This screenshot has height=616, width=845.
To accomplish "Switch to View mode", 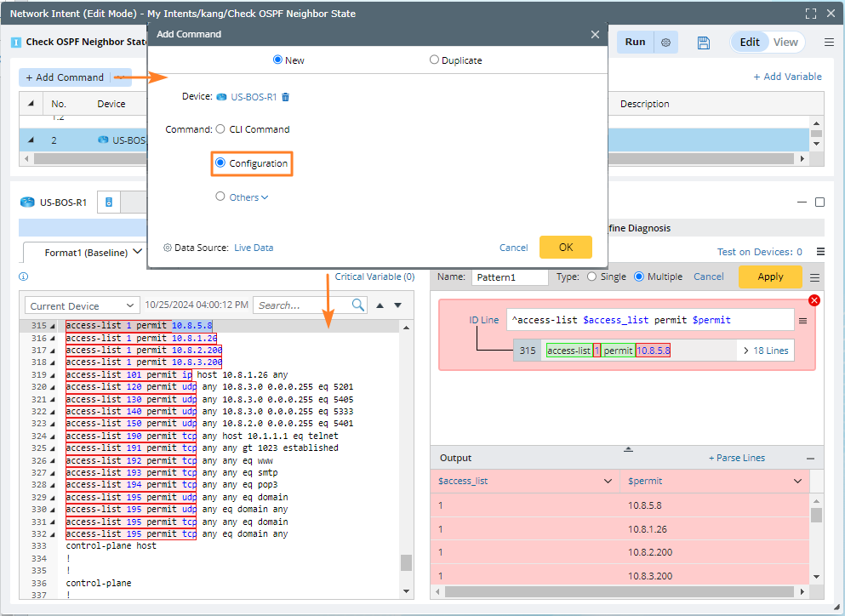I will click(785, 43).
